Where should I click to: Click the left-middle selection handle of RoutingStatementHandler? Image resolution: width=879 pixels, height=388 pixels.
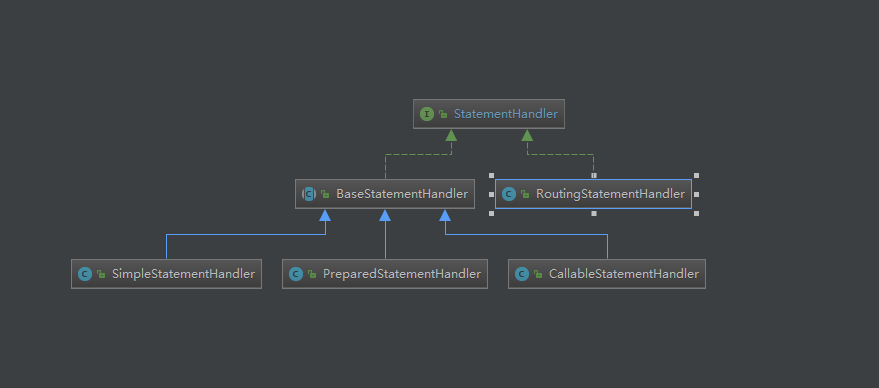[x=492, y=195]
